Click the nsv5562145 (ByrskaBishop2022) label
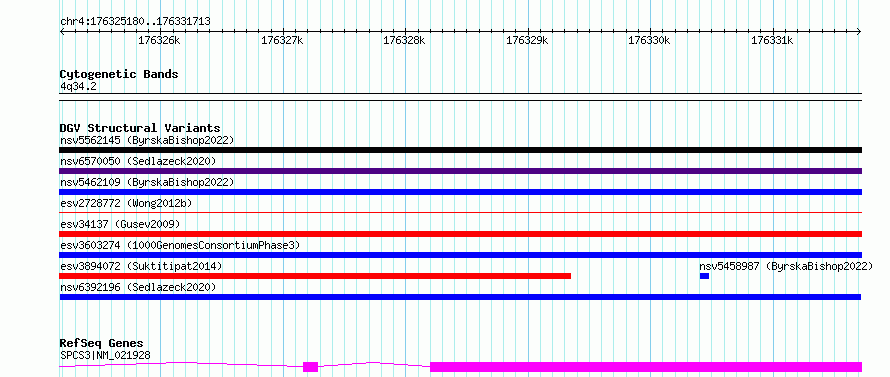This screenshot has width=890, height=377. coord(147,140)
